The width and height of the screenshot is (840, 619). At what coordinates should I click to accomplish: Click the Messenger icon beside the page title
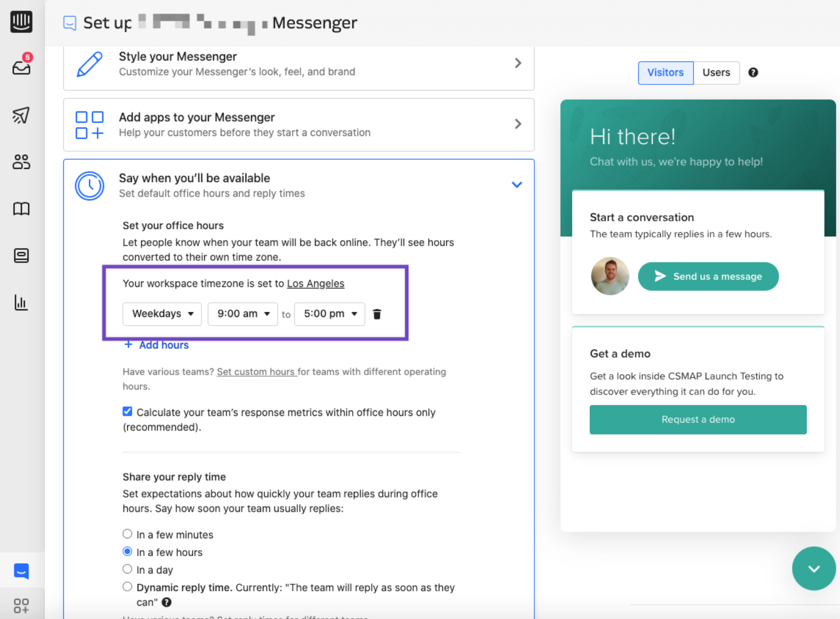click(x=70, y=23)
